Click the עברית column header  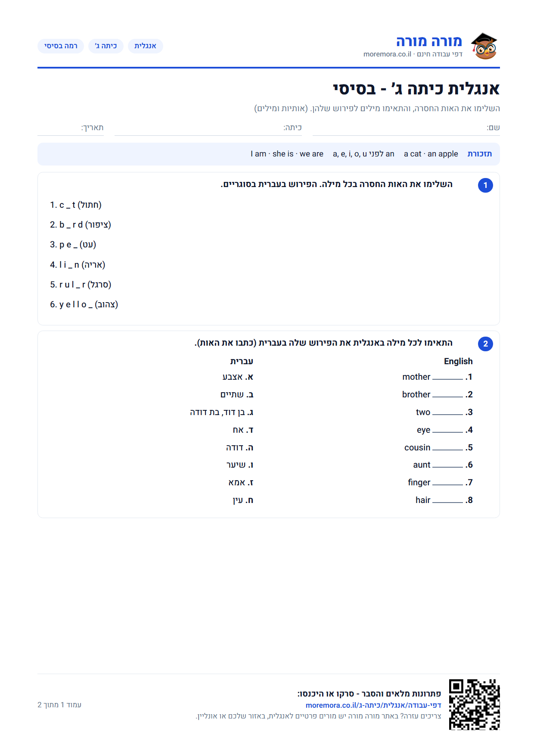click(x=242, y=361)
